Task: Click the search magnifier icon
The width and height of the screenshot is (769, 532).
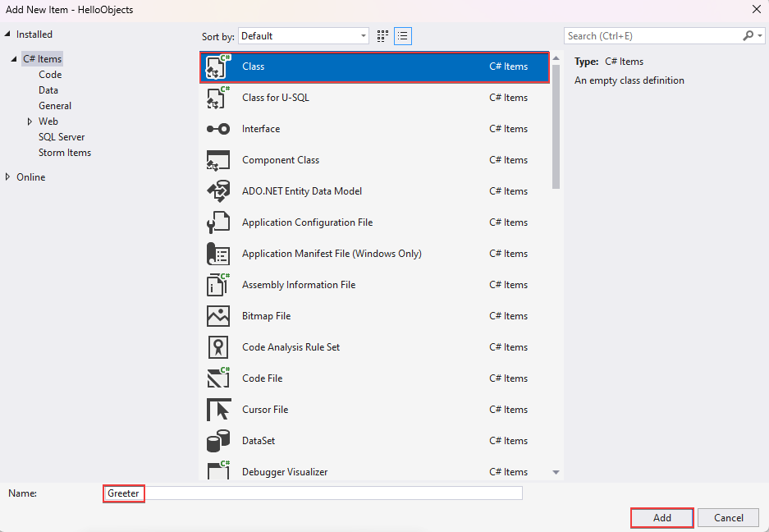Action: 748,35
